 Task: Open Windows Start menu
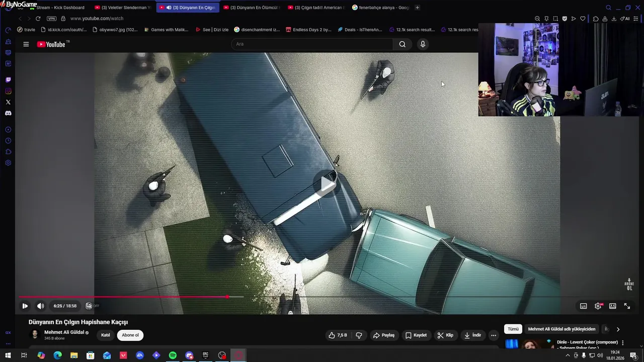pyautogui.click(x=8, y=355)
